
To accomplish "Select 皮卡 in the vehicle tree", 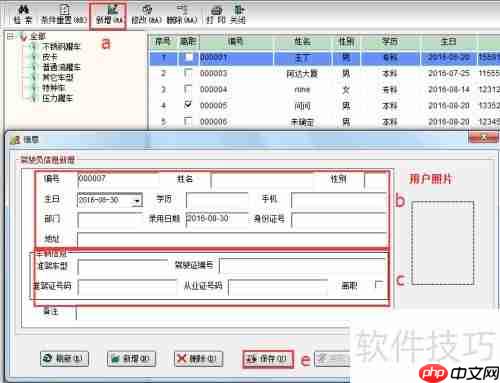I will (x=50, y=57).
